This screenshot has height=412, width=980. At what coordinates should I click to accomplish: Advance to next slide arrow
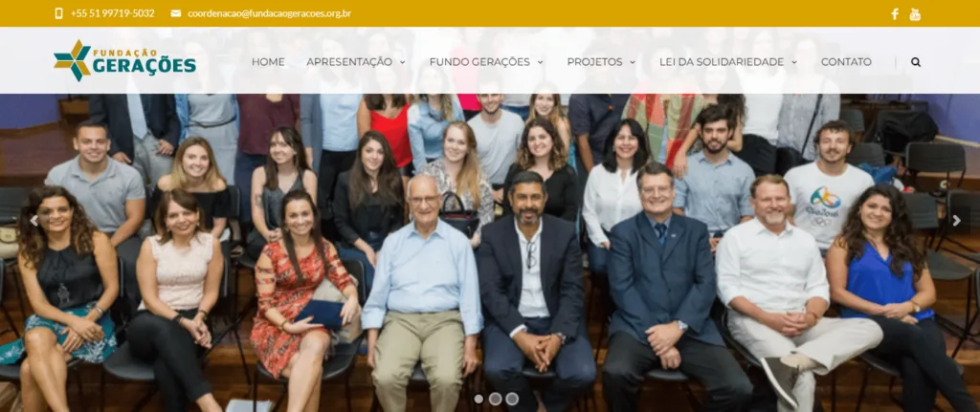pos(956,221)
